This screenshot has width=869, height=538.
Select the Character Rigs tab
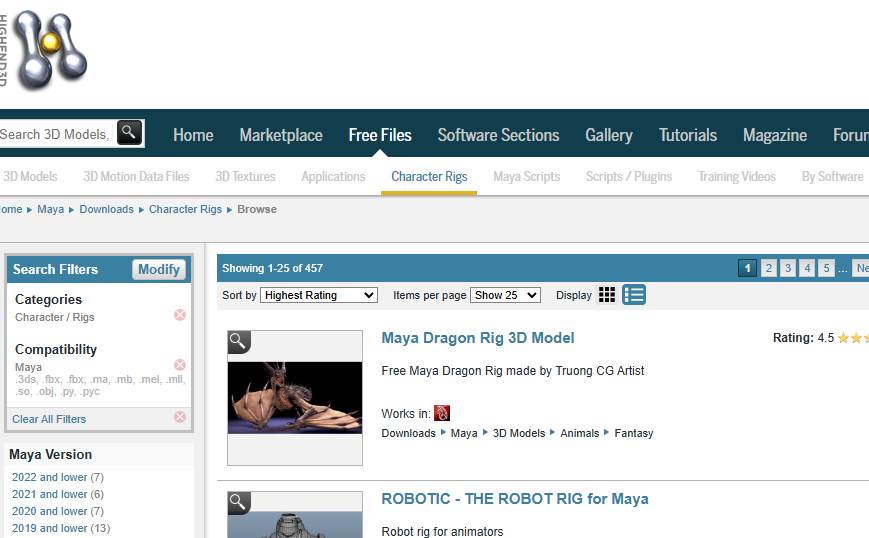point(429,177)
